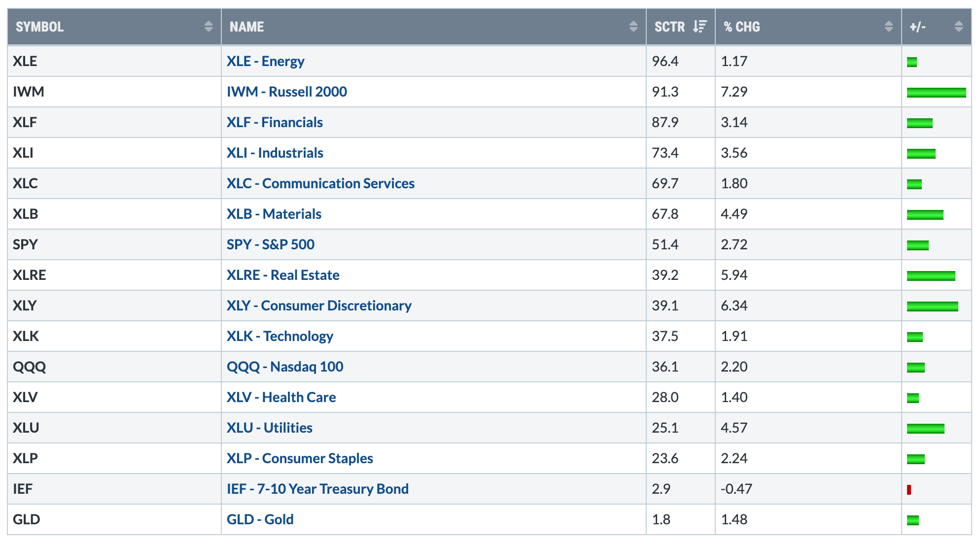Open XLY - Consumer Discretionary link
The width and height of the screenshot is (980, 544).
coord(319,306)
